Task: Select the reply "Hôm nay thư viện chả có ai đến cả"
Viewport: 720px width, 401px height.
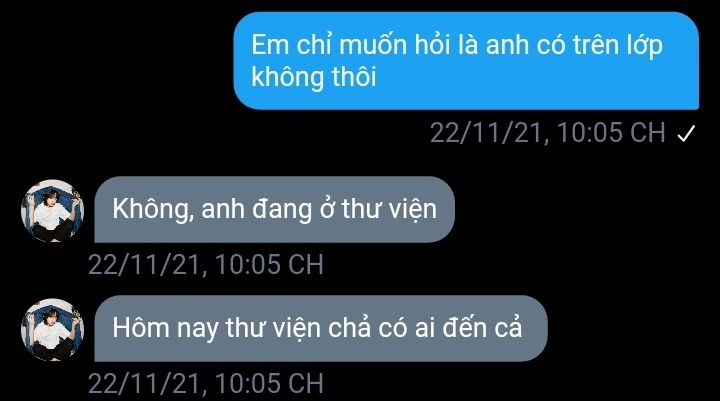Action: (x=321, y=328)
